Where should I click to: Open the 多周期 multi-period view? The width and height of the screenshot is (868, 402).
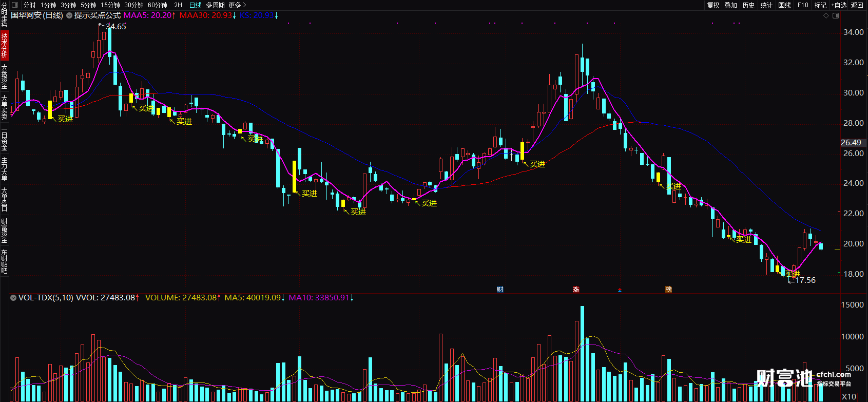coord(215,5)
